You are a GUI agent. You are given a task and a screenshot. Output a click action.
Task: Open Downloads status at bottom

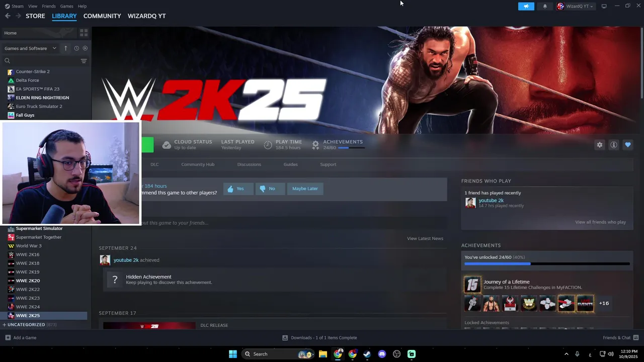(x=319, y=338)
